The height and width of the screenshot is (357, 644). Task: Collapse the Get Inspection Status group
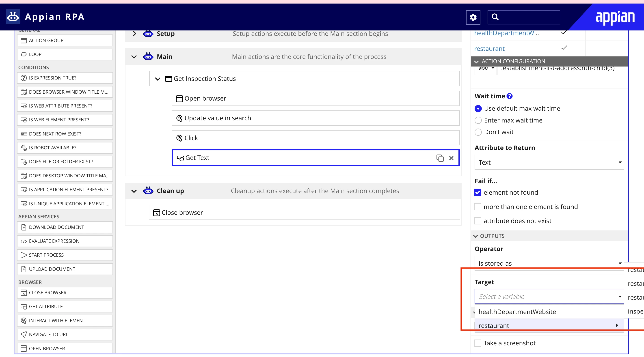tap(158, 79)
